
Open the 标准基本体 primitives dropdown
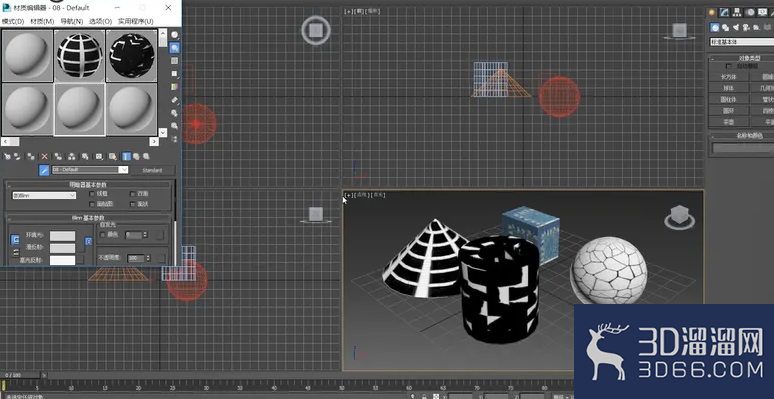(x=742, y=42)
